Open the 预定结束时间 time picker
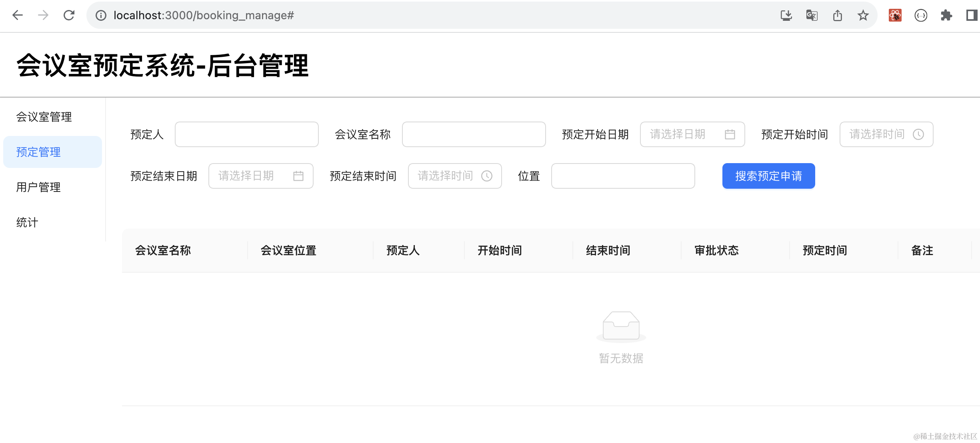 click(x=454, y=176)
